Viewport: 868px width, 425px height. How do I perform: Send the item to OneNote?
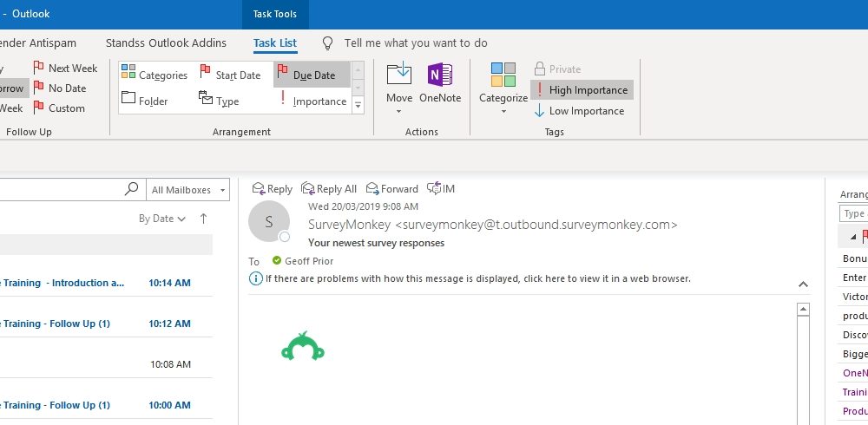[x=440, y=83]
